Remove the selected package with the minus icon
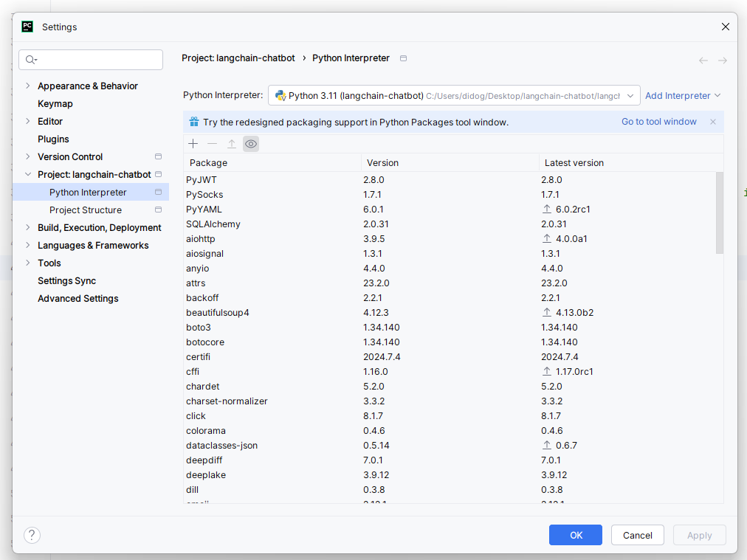The height and width of the screenshot is (560, 747). pos(212,143)
